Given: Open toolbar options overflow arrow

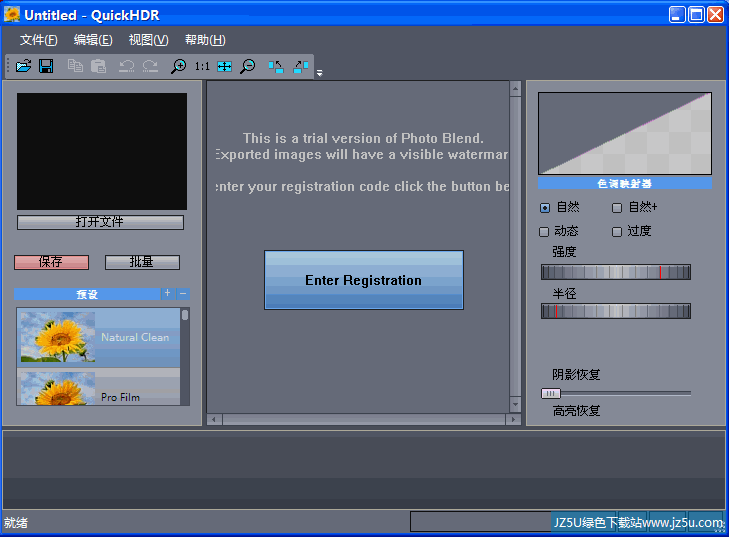Looking at the screenshot, I should pos(319,73).
